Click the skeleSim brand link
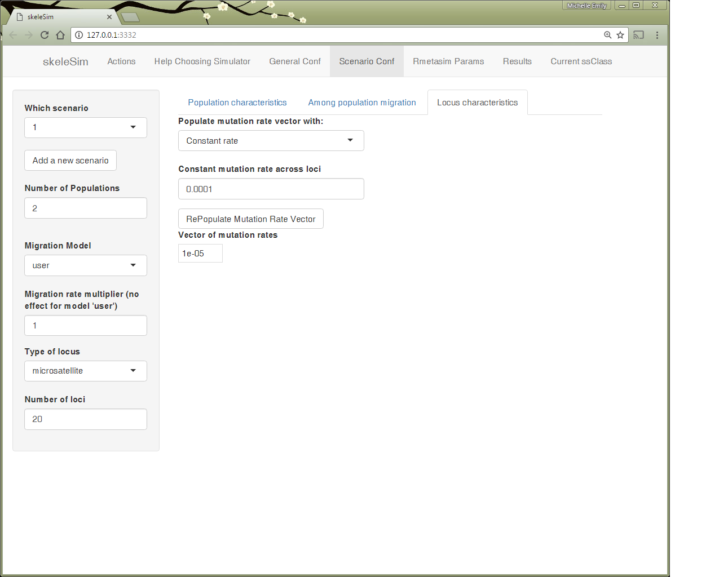Viewport: 728px width, 577px height. tap(65, 61)
